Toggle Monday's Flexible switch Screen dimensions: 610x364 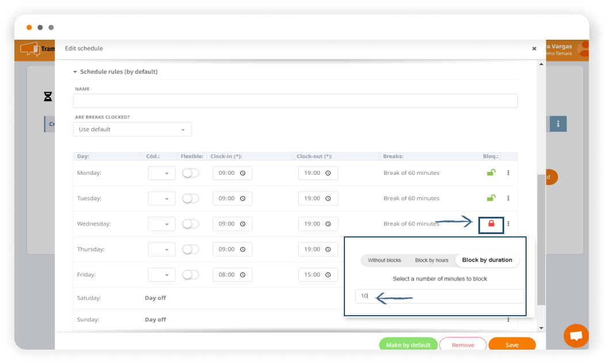(x=190, y=173)
